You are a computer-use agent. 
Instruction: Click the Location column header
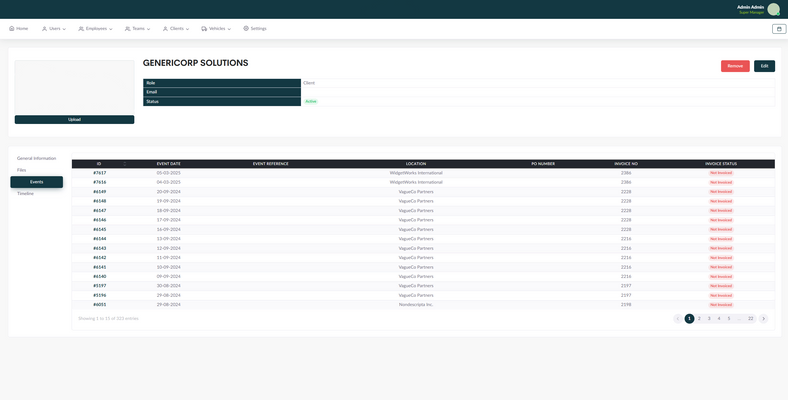tap(416, 164)
